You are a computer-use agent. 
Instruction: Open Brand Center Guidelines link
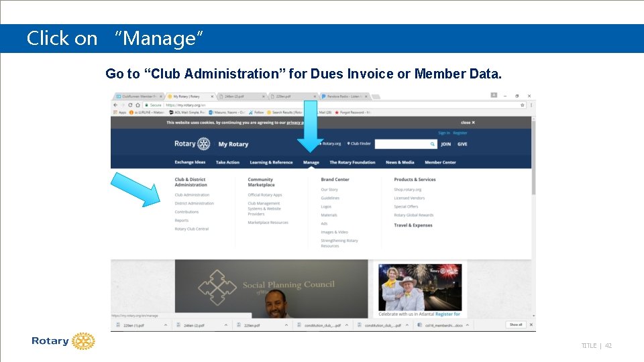tap(330, 198)
